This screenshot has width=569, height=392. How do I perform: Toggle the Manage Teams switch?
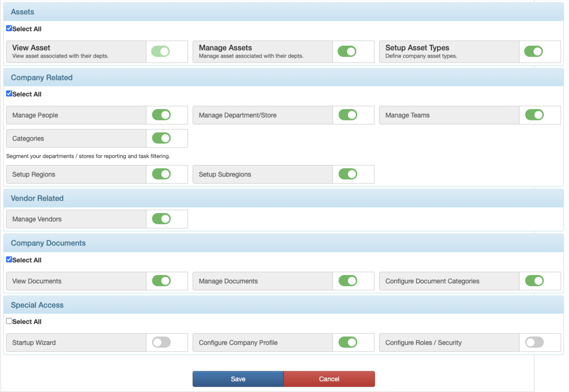click(534, 115)
